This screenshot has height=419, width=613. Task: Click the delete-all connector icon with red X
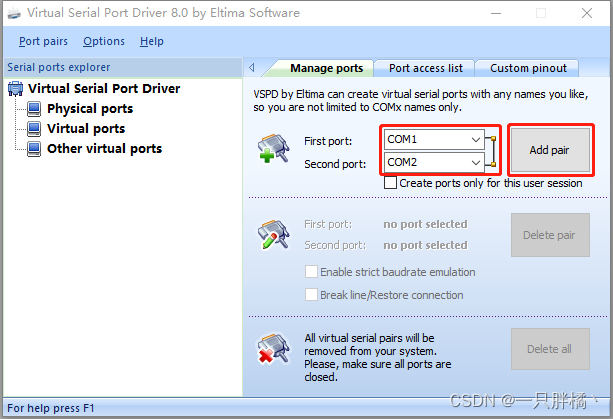click(274, 349)
